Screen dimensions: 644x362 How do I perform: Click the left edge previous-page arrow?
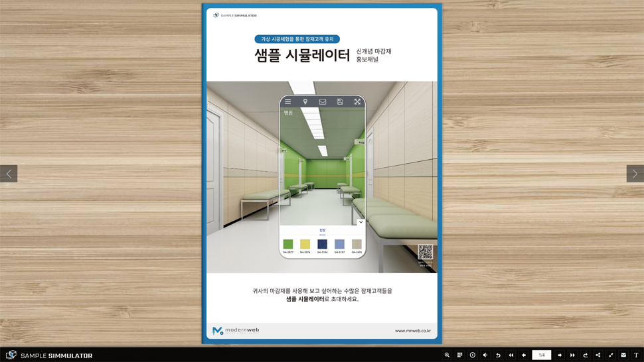(9, 174)
